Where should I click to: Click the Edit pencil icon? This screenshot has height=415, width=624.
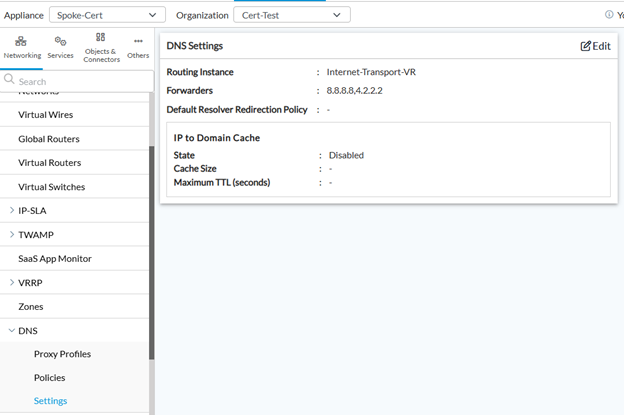(585, 46)
